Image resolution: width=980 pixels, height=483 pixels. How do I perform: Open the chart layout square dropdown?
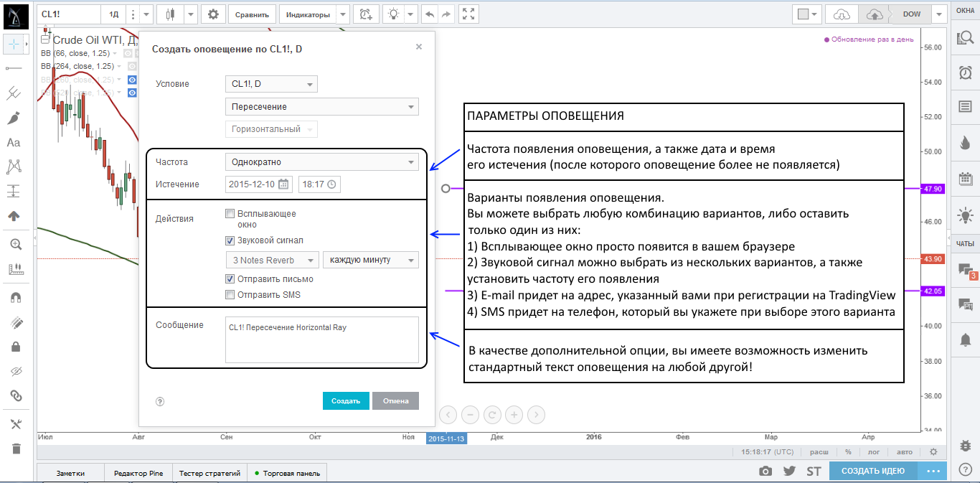pos(808,14)
